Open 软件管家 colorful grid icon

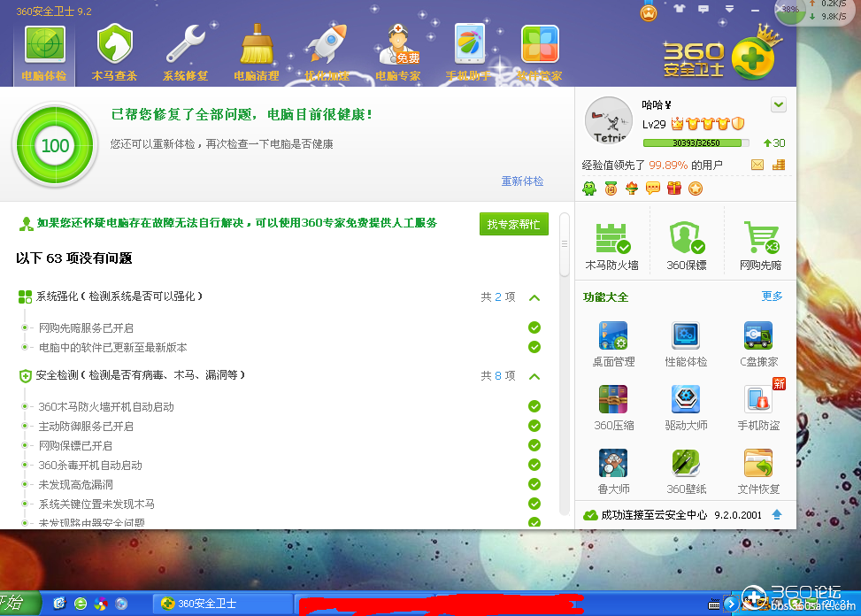[540, 54]
